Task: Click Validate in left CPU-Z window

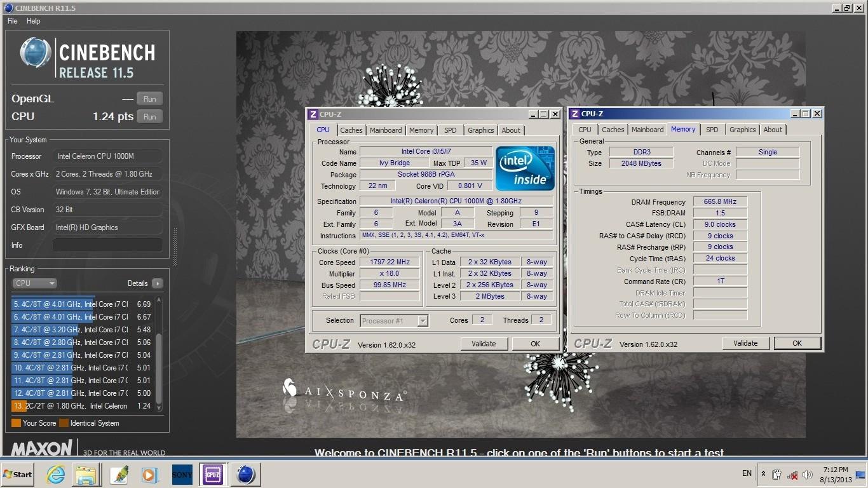Action: (484, 344)
